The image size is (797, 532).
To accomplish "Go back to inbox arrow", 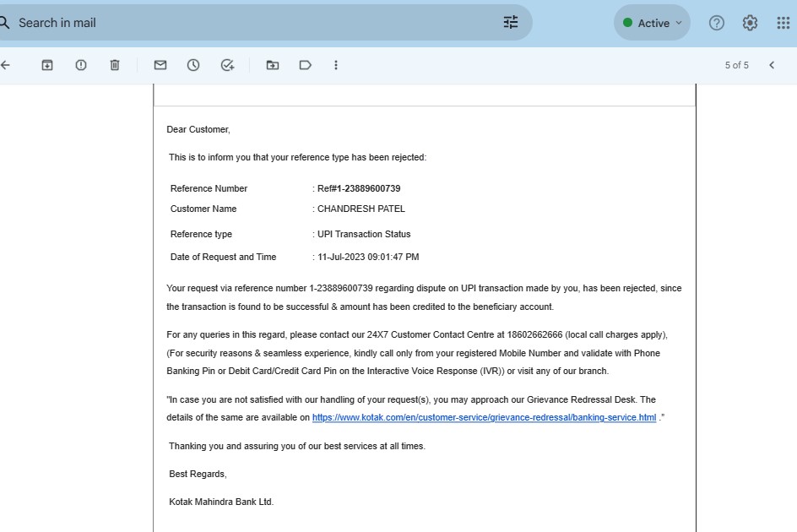I will 6,65.
